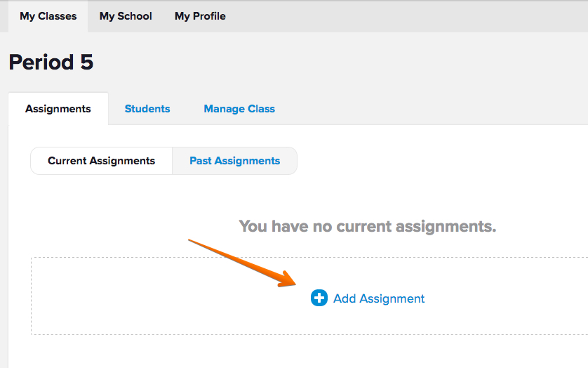Switch to the Manage Class tab
Image resolution: width=588 pixels, height=368 pixels.
coord(239,109)
